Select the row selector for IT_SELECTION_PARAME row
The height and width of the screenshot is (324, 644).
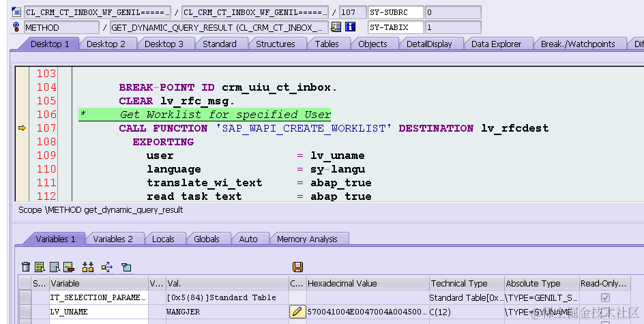(x=25, y=297)
